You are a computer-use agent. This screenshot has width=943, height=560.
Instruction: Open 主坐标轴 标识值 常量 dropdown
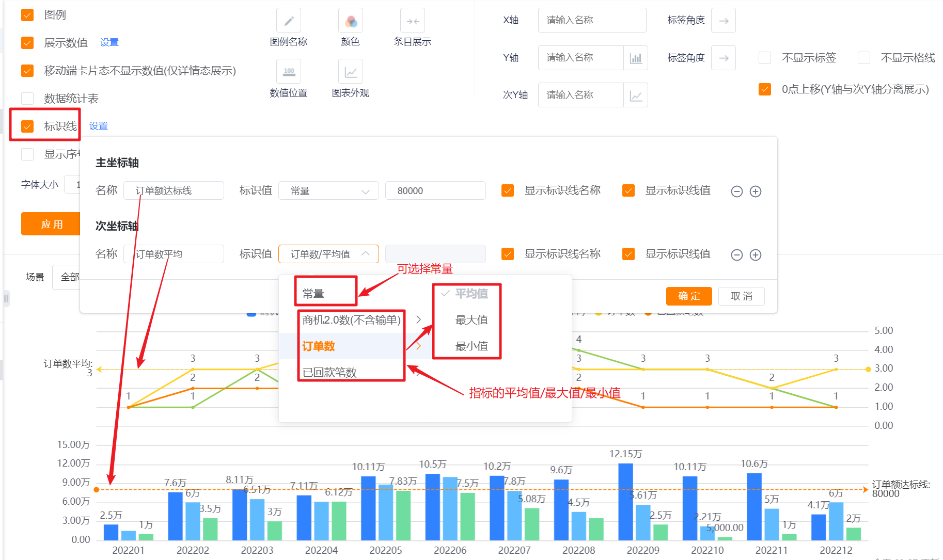[328, 190]
